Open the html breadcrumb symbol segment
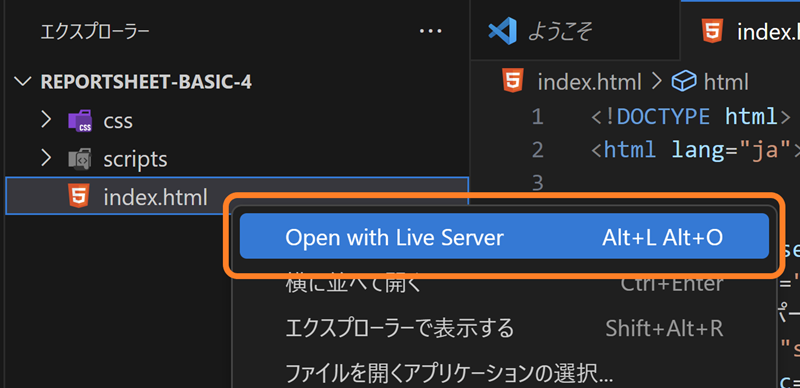This screenshot has height=388, width=800. coord(726,82)
